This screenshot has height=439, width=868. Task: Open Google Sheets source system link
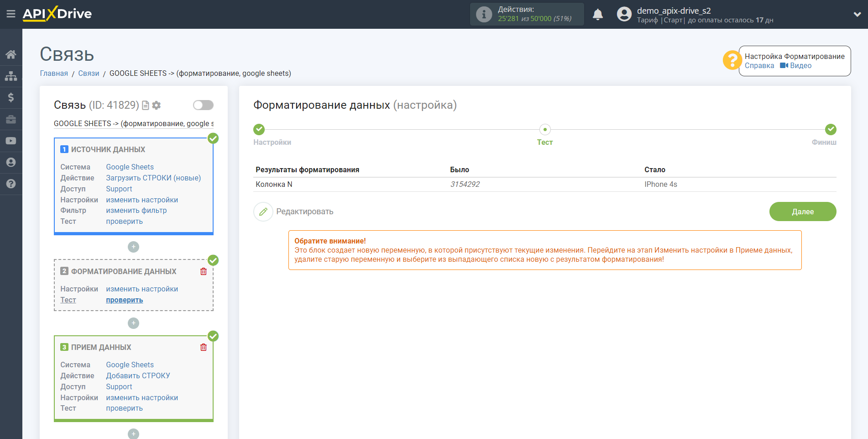click(x=130, y=167)
